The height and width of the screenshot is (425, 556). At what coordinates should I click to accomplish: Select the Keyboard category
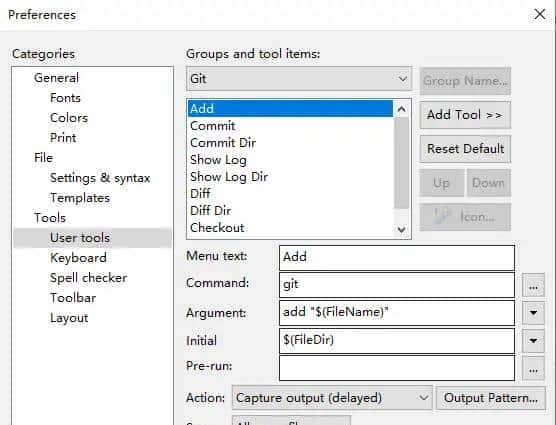(x=78, y=258)
